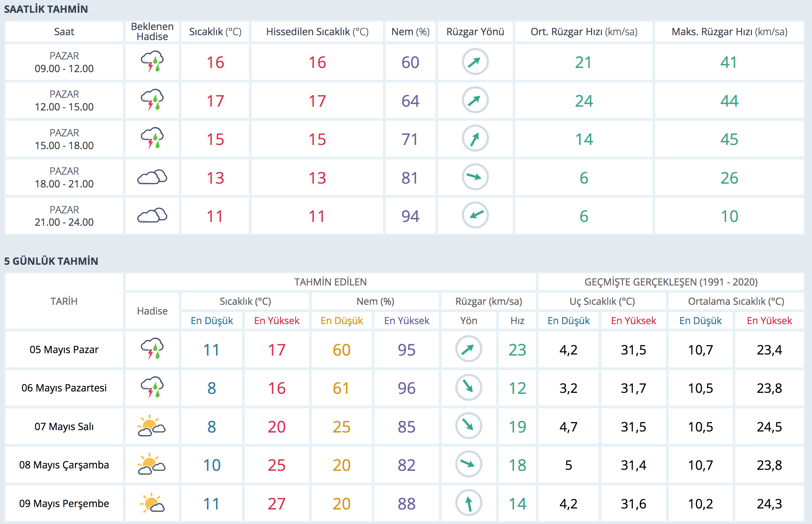Click thunderstorm icon for 06 Mayıs Pazartesi

[152, 388]
